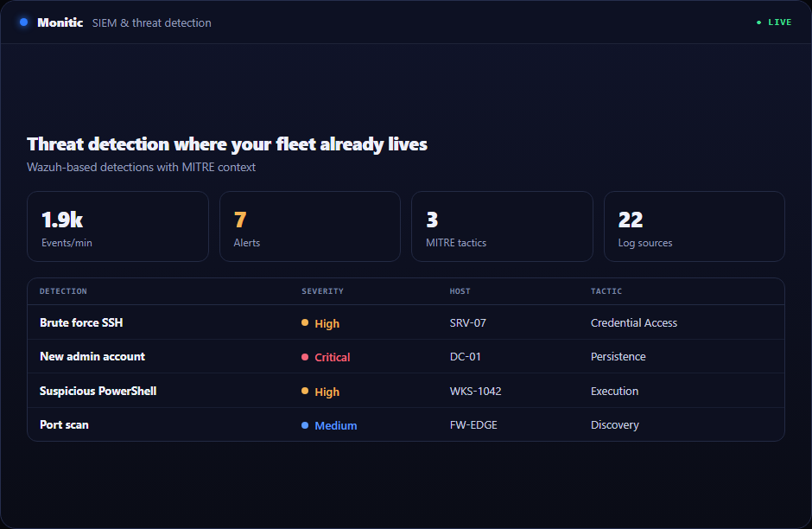Sort by the SEVERITY column header
Viewport: 812px width, 529px height.
[x=322, y=291]
